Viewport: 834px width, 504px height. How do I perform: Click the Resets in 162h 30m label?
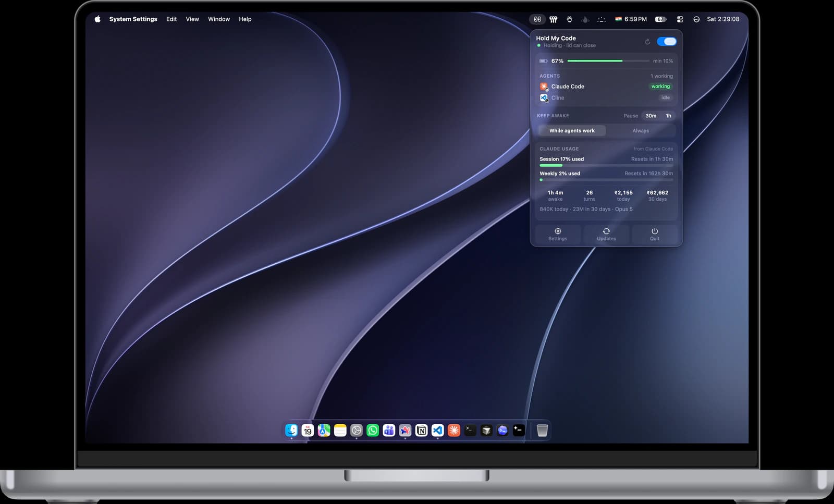click(649, 174)
